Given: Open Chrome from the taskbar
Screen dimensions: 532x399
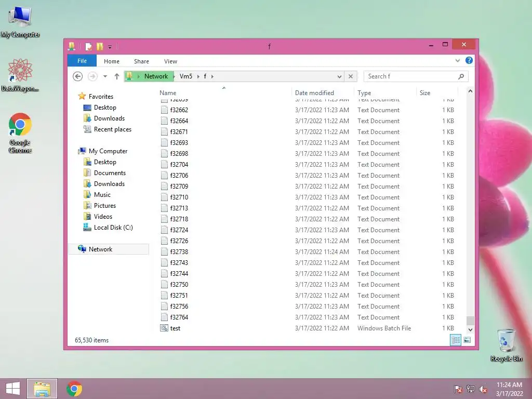Looking at the screenshot, I should pyautogui.click(x=74, y=389).
